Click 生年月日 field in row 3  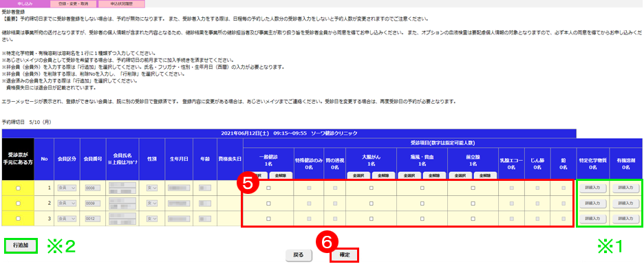click(179, 219)
